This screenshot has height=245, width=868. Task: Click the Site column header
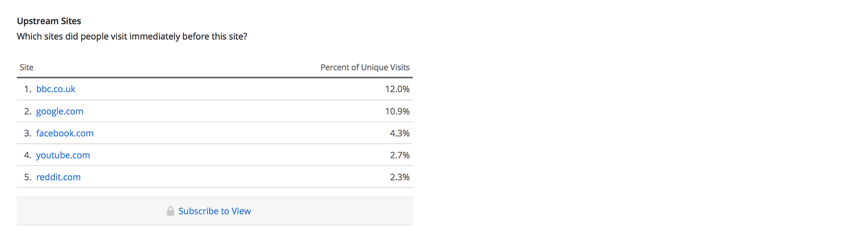[27, 67]
